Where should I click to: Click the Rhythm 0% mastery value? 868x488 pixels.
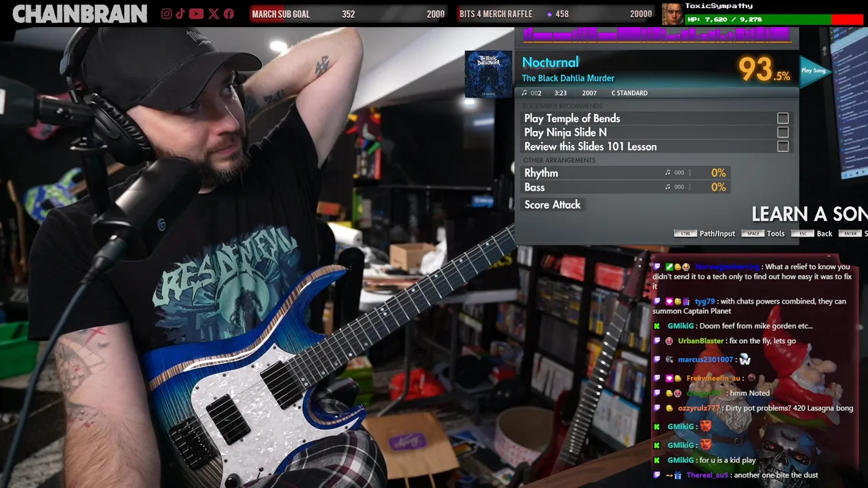718,173
